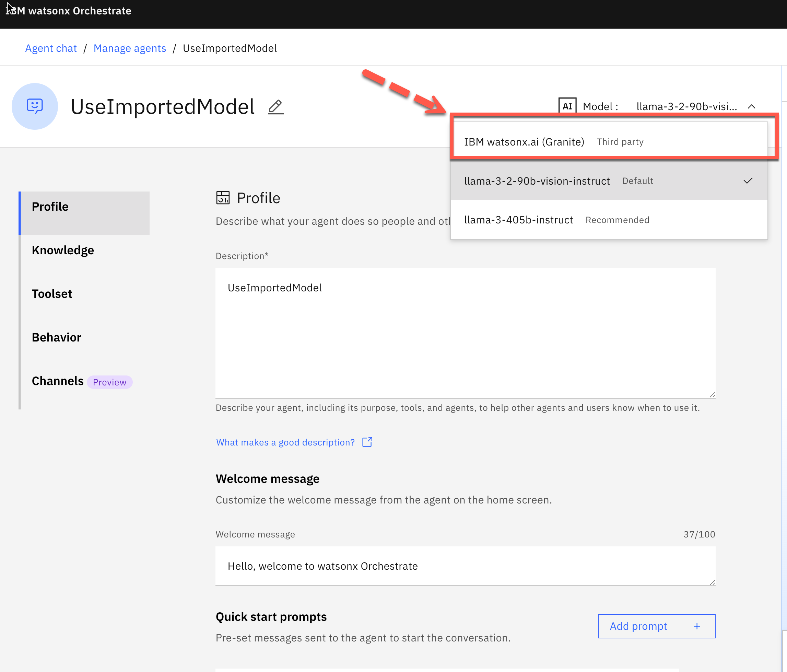787x672 pixels.
Task: Click the Profile section grid icon
Action: coord(224,198)
